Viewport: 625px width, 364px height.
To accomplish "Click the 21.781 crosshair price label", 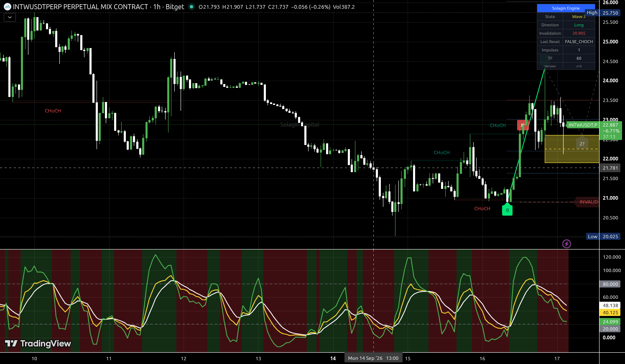I will (610, 168).
